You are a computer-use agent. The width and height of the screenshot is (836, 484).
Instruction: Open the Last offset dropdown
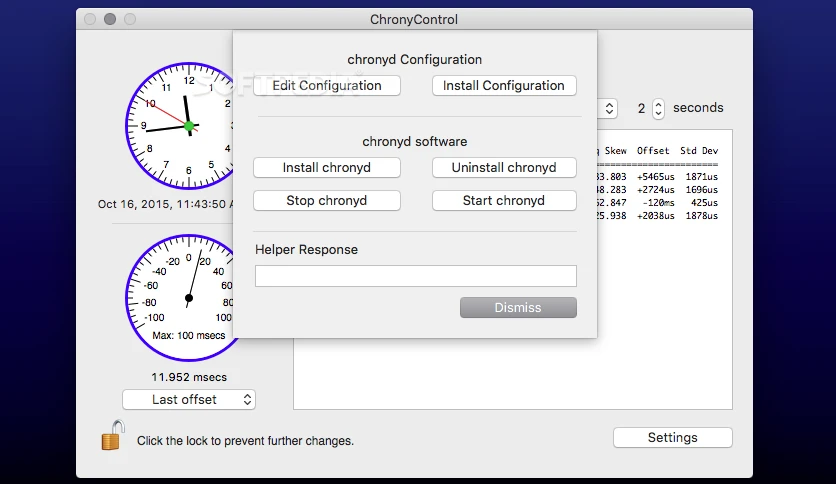pyautogui.click(x=189, y=400)
